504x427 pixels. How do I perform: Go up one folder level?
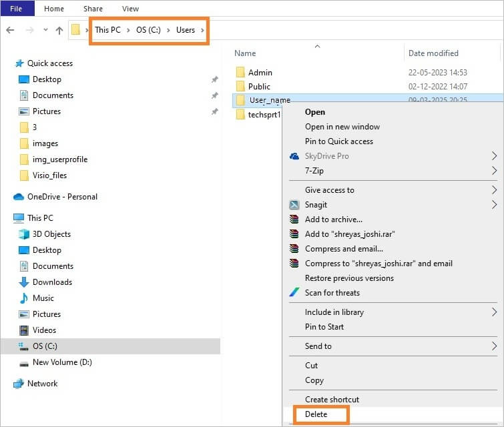click(59, 30)
